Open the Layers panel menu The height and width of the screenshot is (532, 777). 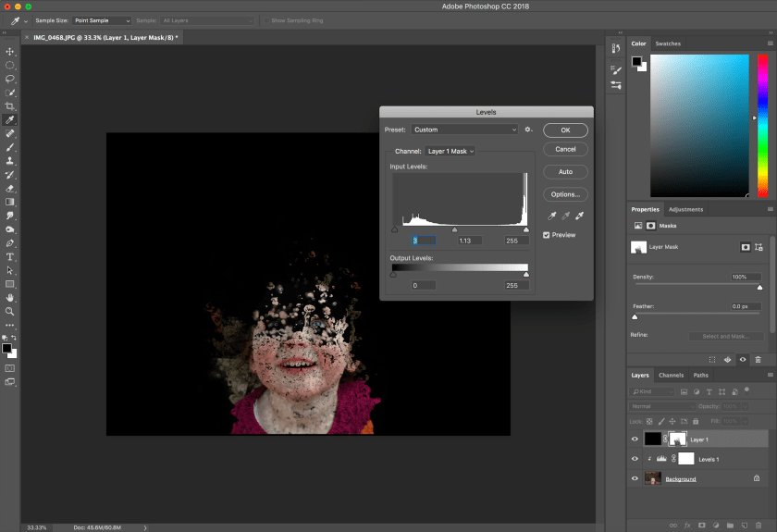(x=770, y=376)
